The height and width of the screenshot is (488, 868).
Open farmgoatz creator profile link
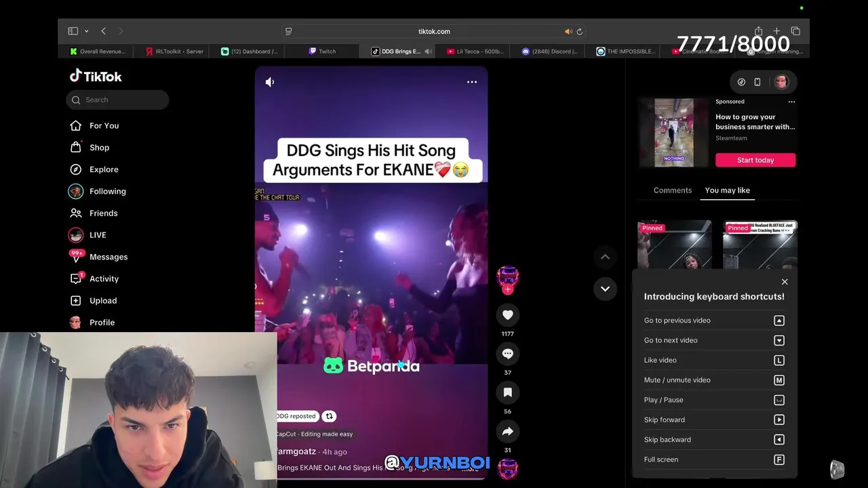coord(296,451)
